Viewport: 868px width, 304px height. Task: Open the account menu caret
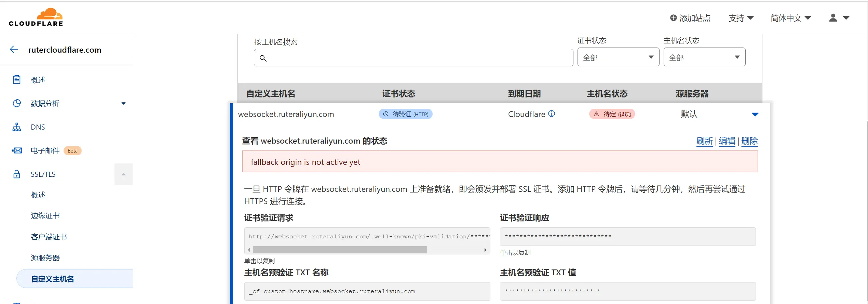click(x=846, y=18)
